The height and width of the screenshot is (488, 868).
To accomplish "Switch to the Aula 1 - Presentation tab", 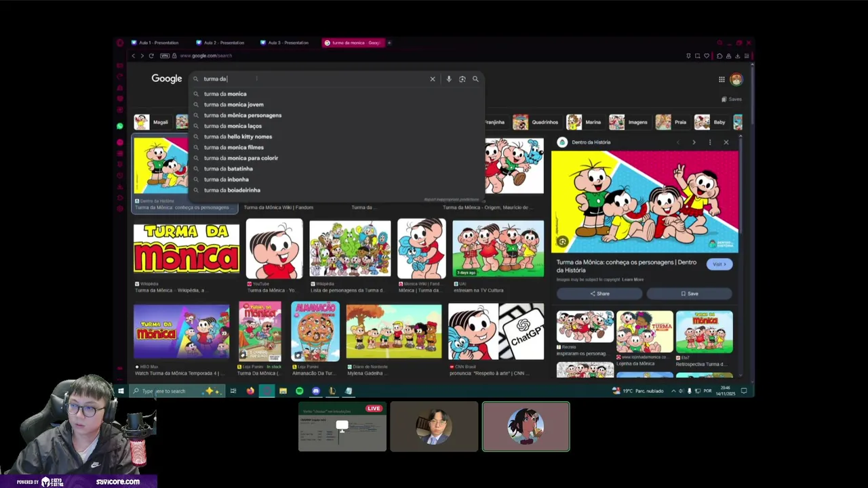I will click(x=158, y=43).
